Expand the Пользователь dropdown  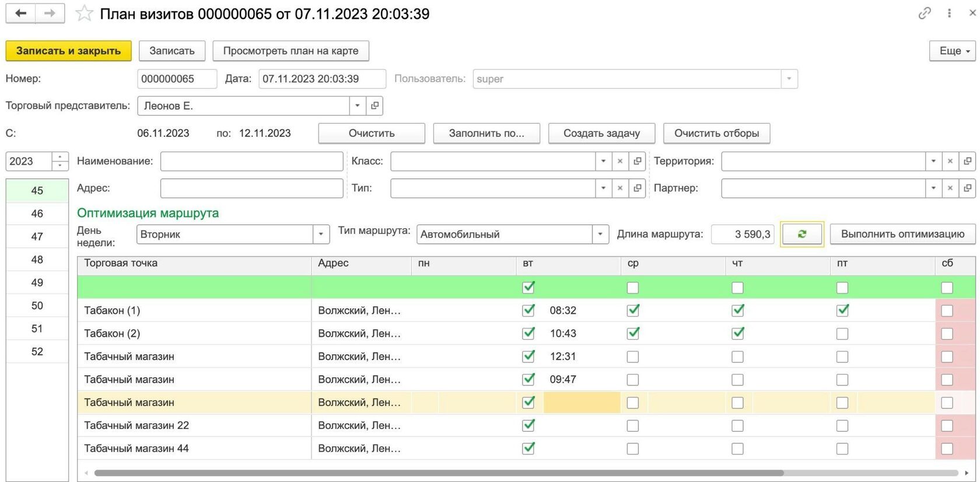point(789,79)
